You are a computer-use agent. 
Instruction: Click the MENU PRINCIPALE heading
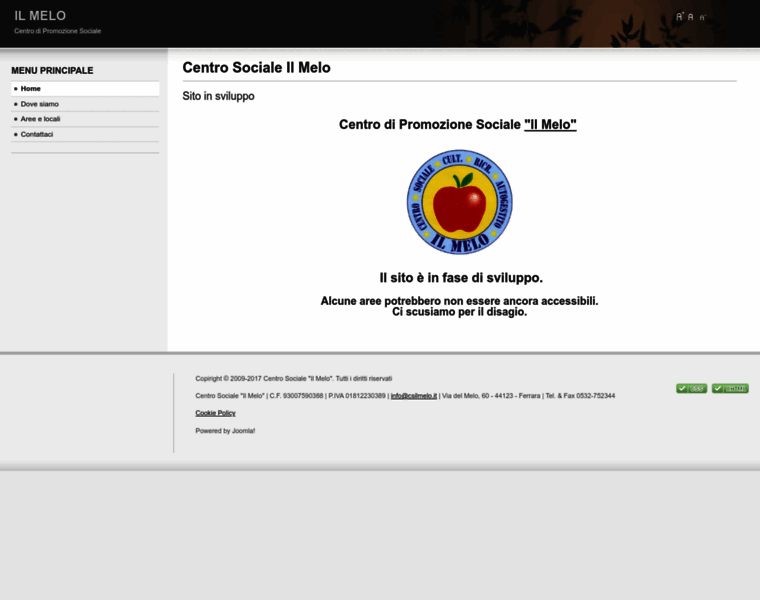(52, 71)
